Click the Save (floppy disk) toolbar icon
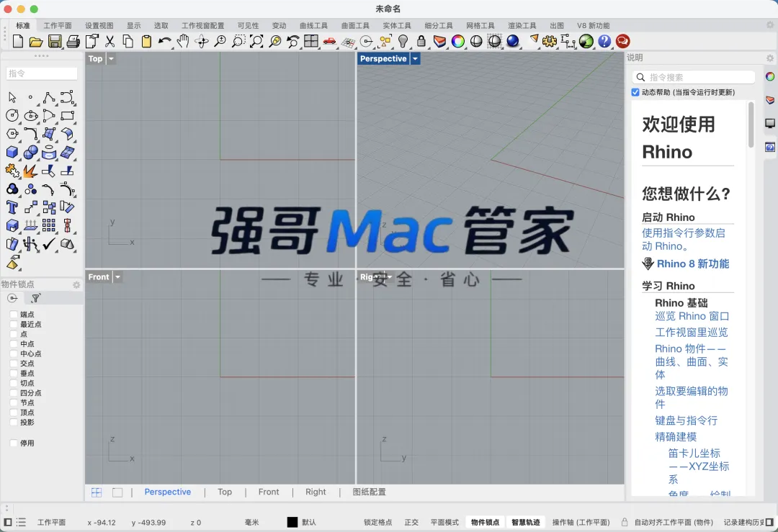Image resolution: width=778 pixels, height=532 pixels. point(55,41)
